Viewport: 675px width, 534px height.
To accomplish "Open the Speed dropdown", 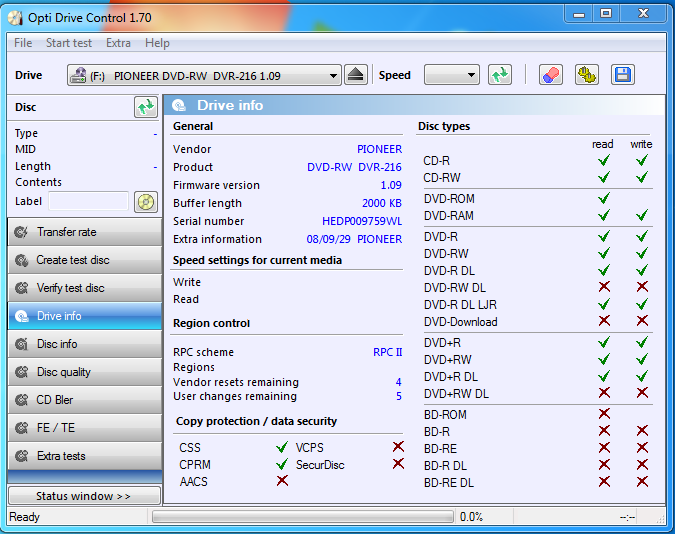I will coord(452,75).
